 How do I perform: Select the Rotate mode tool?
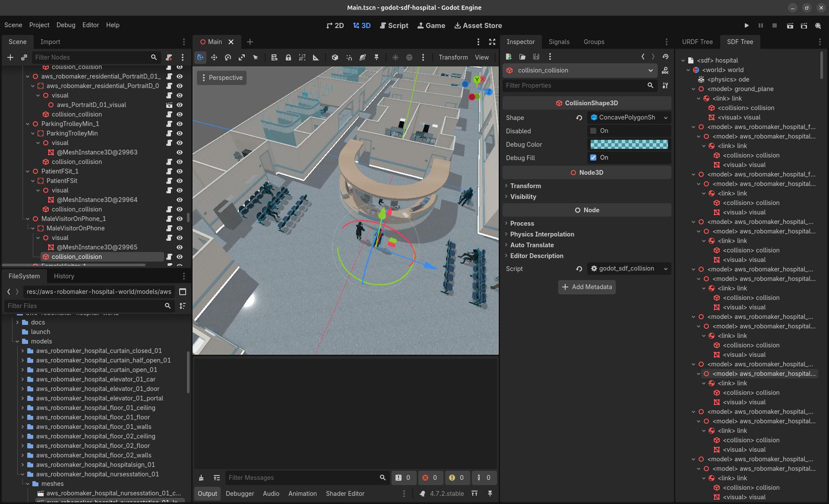(228, 57)
